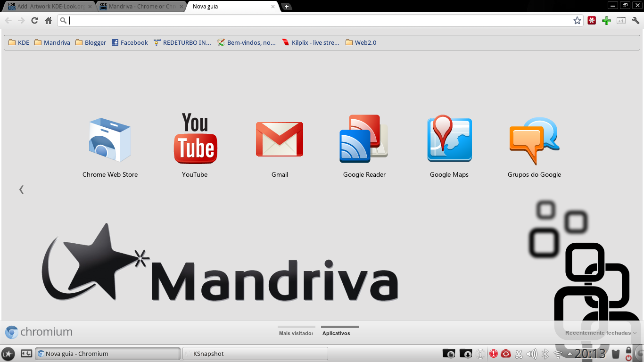Open the Web2.0 bookmarks folder
The width and height of the screenshot is (644, 362).
point(361,42)
